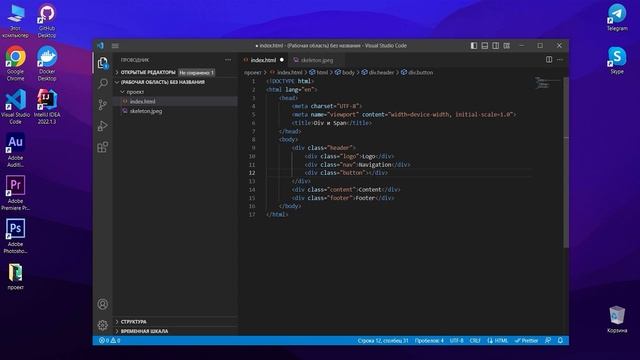Open notifications bell in status bar
The image size is (640, 360).
click(560, 340)
